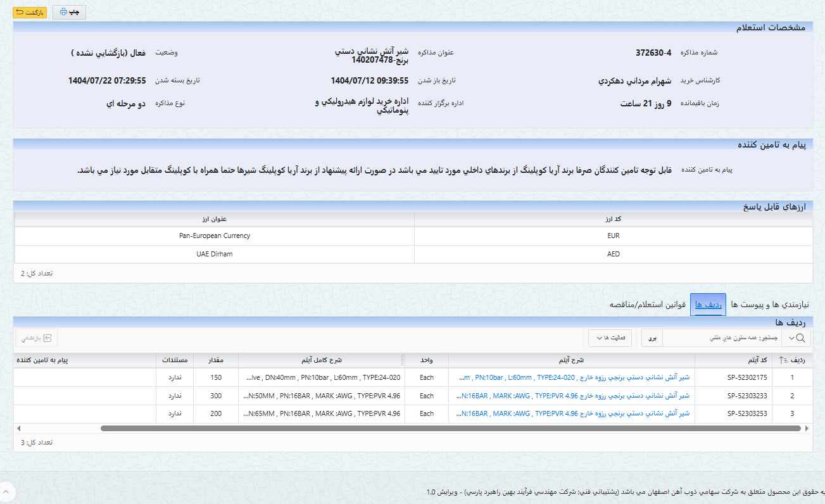Click the left scroll arrow of the grid scrollbar
The image size is (825, 504).
pos(18,428)
